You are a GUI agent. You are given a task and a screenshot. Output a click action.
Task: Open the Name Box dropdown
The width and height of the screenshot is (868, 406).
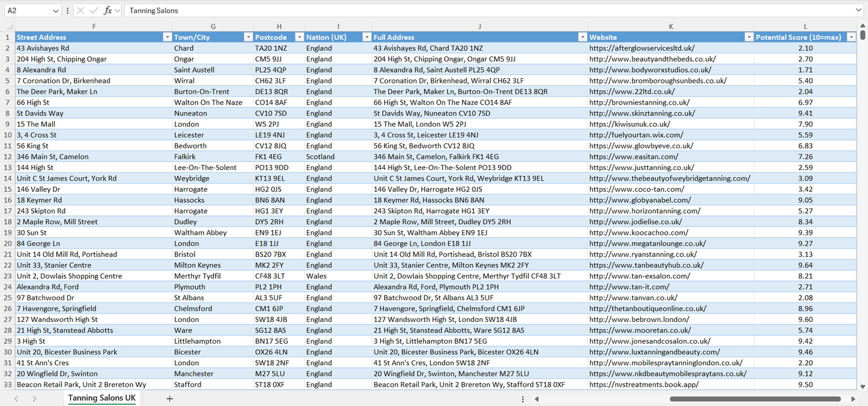(x=56, y=10)
